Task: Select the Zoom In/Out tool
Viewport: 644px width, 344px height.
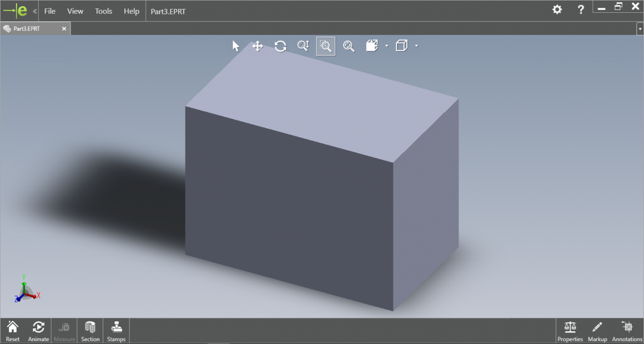Action: pos(303,46)
